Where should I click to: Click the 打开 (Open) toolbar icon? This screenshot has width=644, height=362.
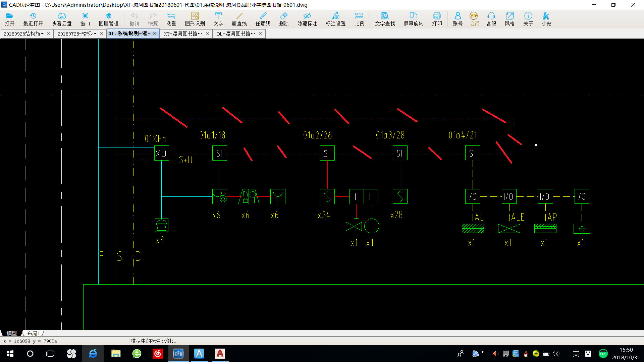10,19
